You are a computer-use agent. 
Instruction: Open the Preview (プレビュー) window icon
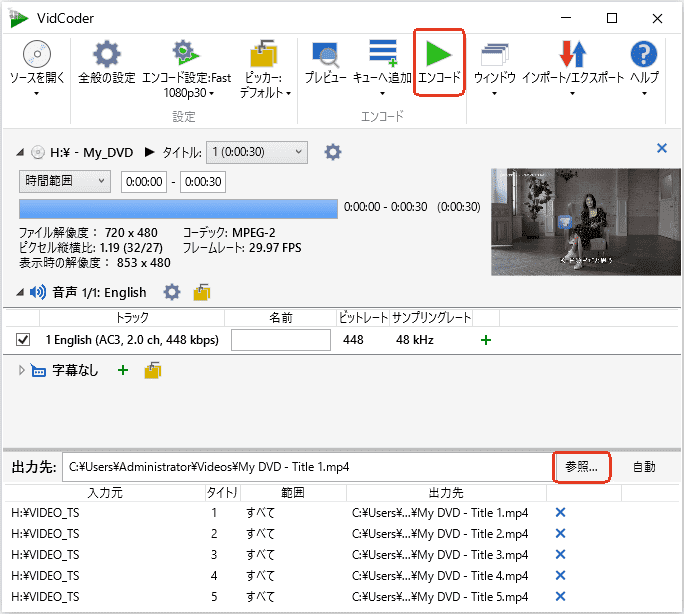tap(325, 56)
